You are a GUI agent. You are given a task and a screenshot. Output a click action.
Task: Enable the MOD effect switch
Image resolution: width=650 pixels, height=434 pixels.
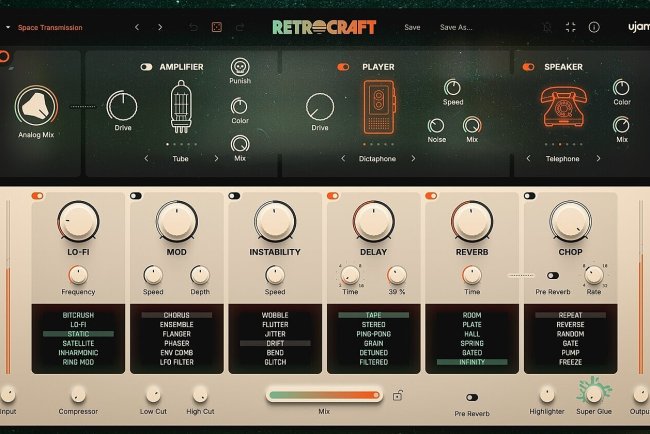tap(136, 196)
